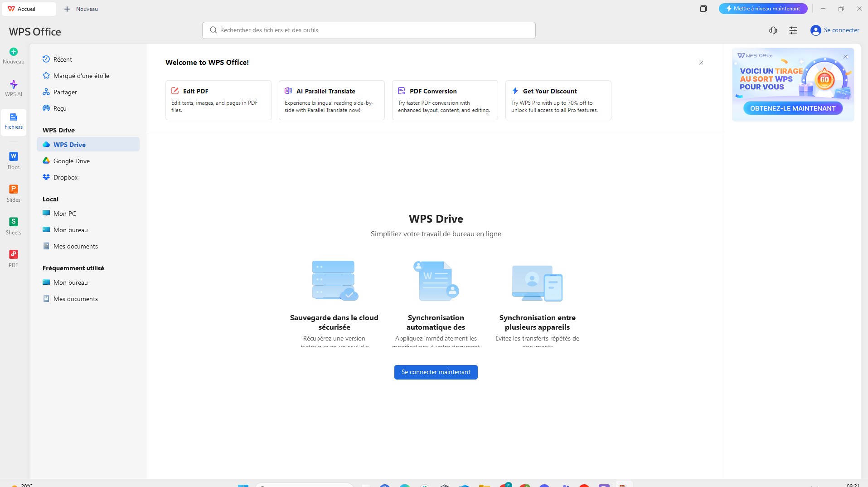Open Dropbox from the cloud list
This screenshot has width=868, height=487.
pyautogui.click(x=65, y=177)
